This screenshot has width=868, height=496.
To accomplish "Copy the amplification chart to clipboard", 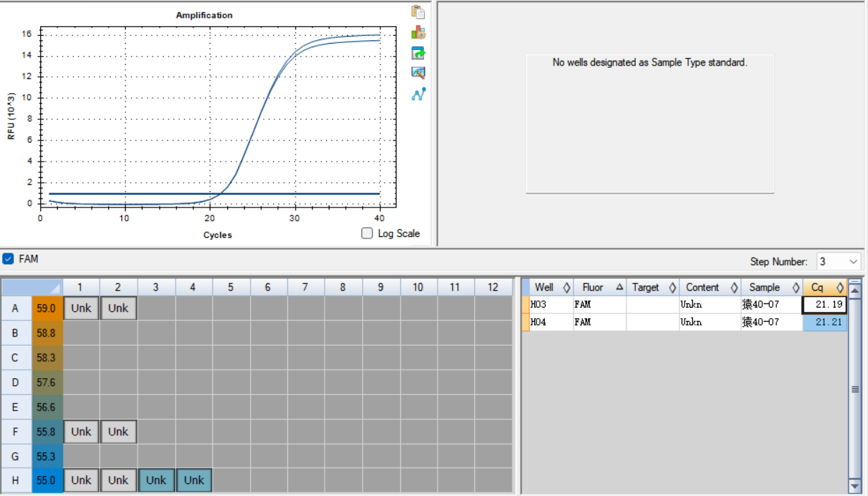I will click(418, 12).
